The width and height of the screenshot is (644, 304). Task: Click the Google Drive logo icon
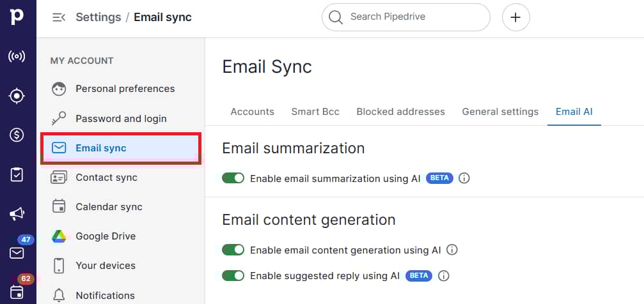point(59,236)
